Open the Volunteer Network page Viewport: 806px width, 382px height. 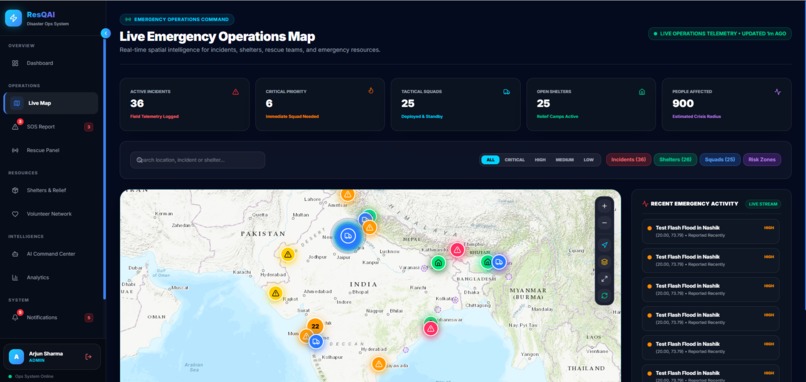[x=50, y=214]
